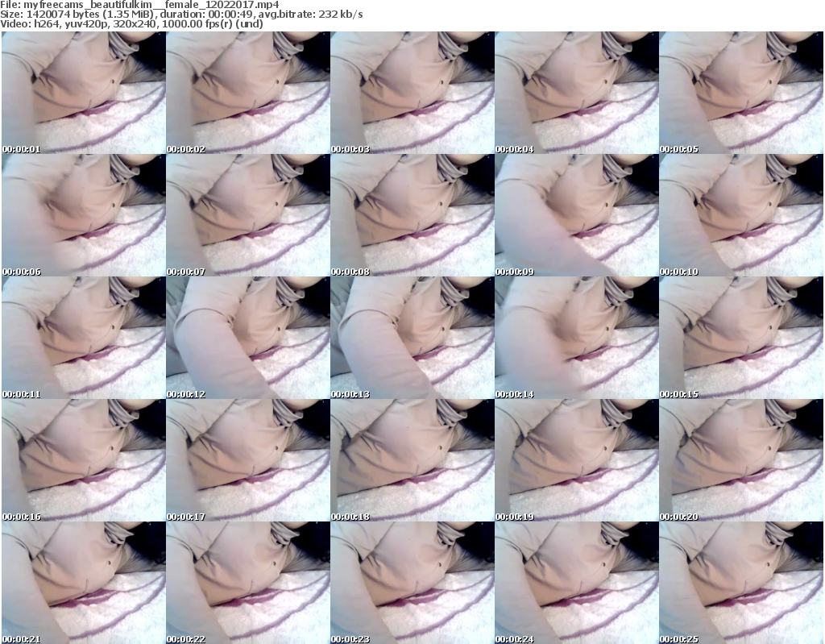This screenshot has height=644, width=825.
Task: Select the frame at timestamp 00:00:08
Action: click(412, 215)
